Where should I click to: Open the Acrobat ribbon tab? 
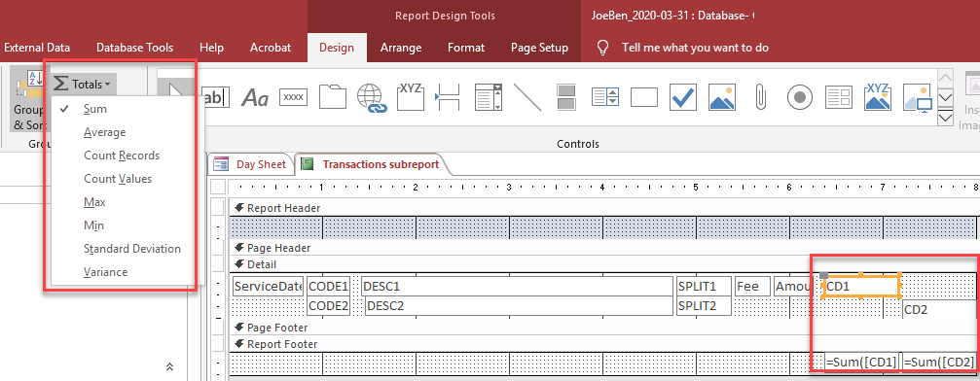(271, 48)
